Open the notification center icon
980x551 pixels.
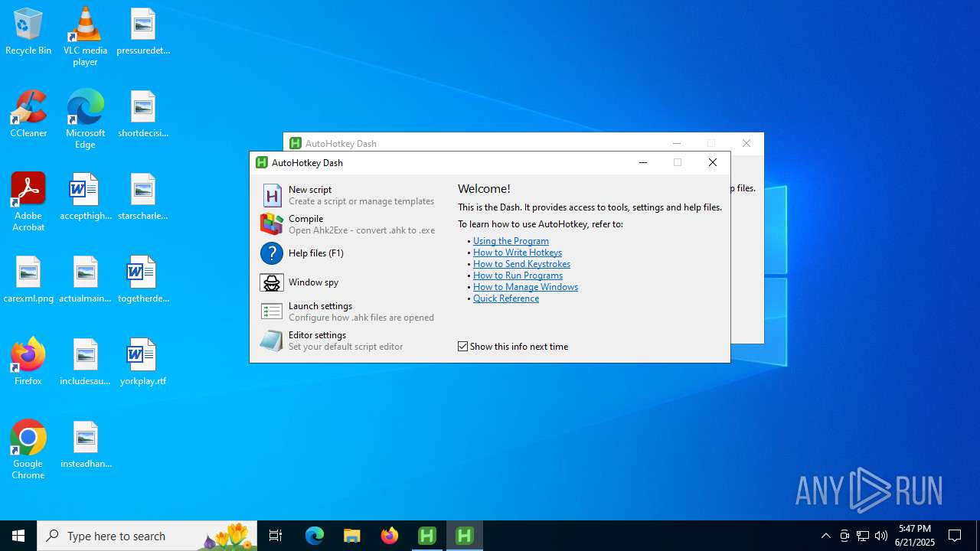coord(955,536)
